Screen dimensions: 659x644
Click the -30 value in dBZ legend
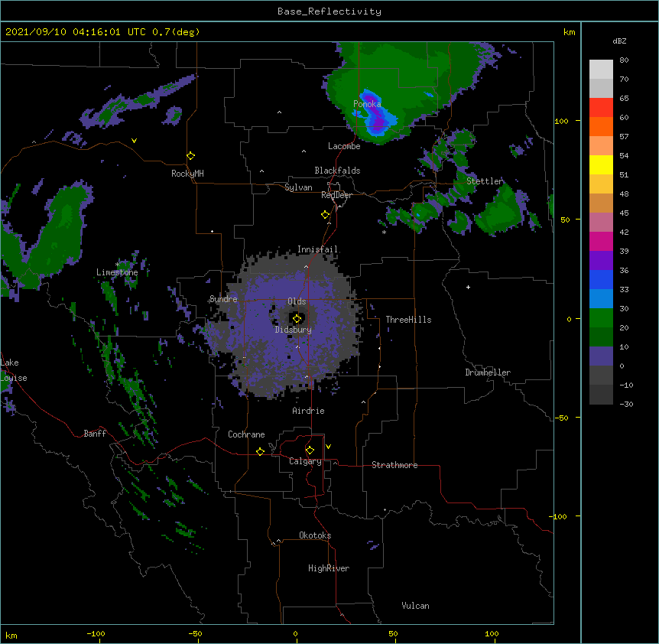(626, 404)
